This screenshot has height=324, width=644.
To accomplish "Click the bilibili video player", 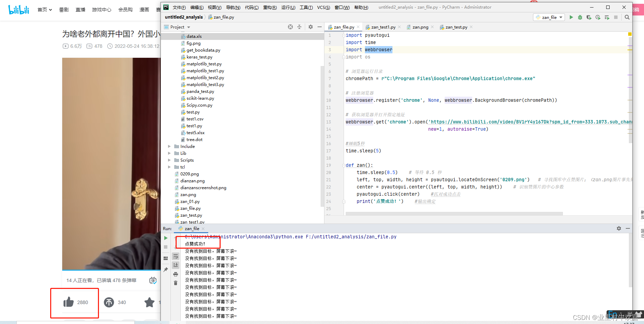I will tap(111, 164).
